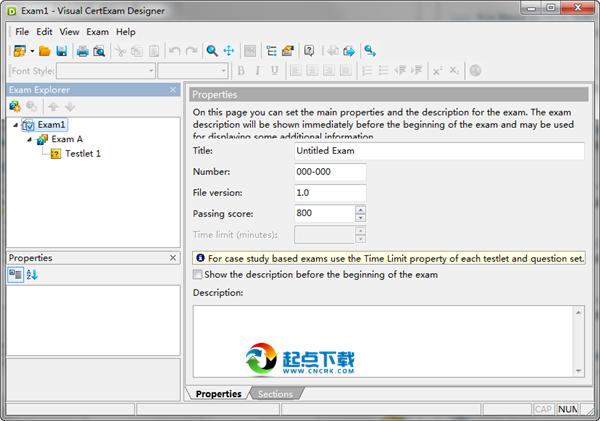Click the Redo arrow icon
Viewport: 600px width, 421px height.
pos(191,51)
